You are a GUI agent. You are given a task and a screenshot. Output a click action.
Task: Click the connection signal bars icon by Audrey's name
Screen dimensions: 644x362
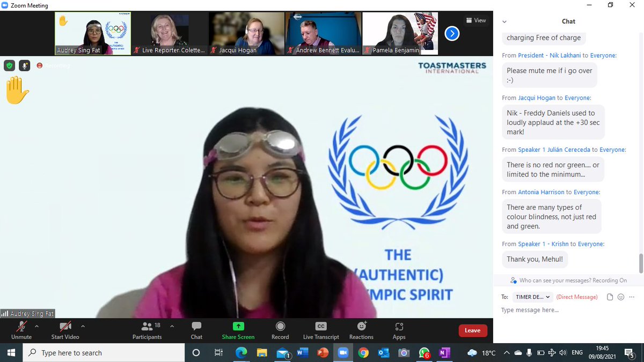click(5, 313)
